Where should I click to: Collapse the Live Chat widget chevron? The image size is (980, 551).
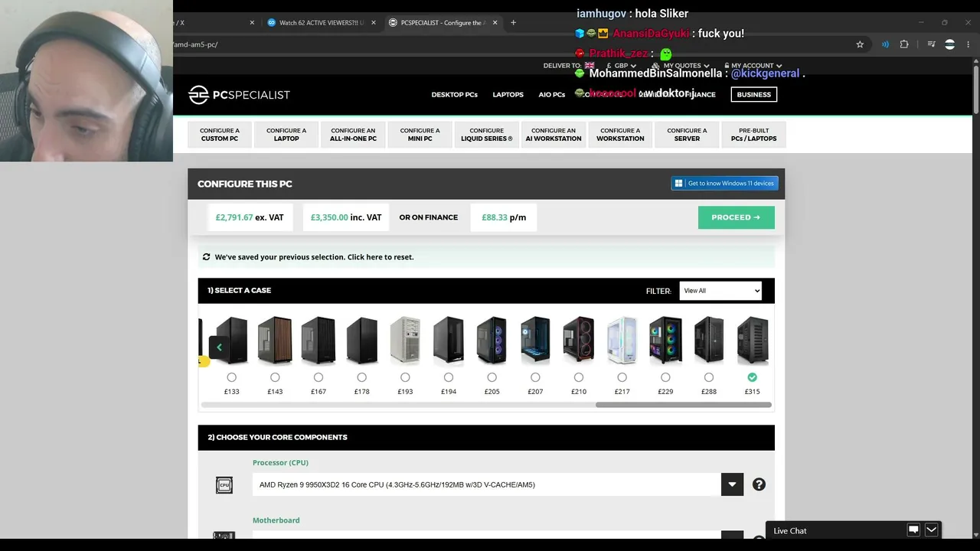(x=931, y=530)
